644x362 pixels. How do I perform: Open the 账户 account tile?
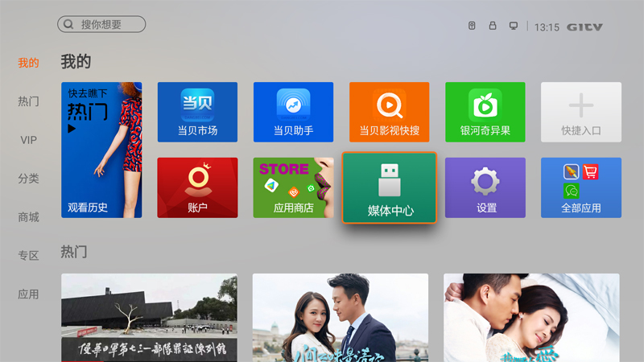(197, 187)
